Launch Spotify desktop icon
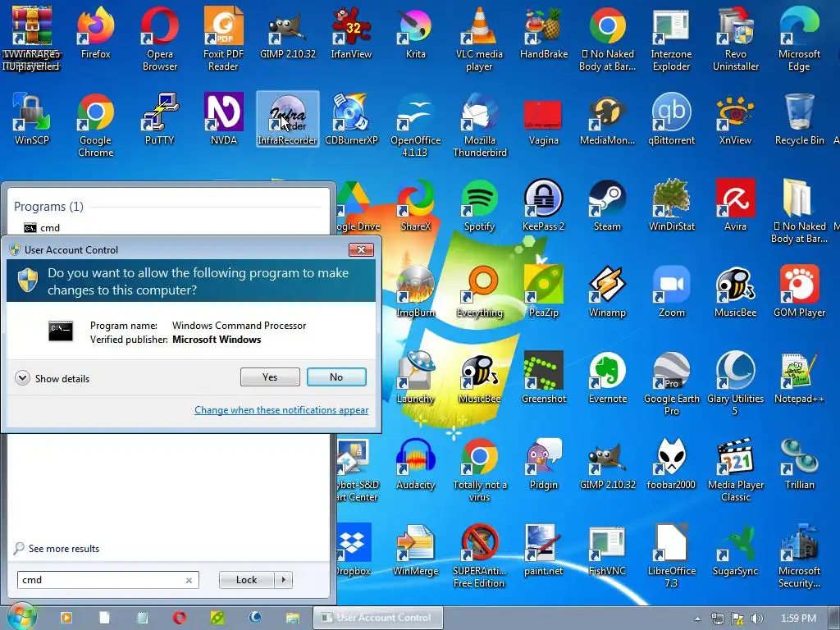Image resolution: width=840 pixels, height=630 pixels. (x=479, y=205)
